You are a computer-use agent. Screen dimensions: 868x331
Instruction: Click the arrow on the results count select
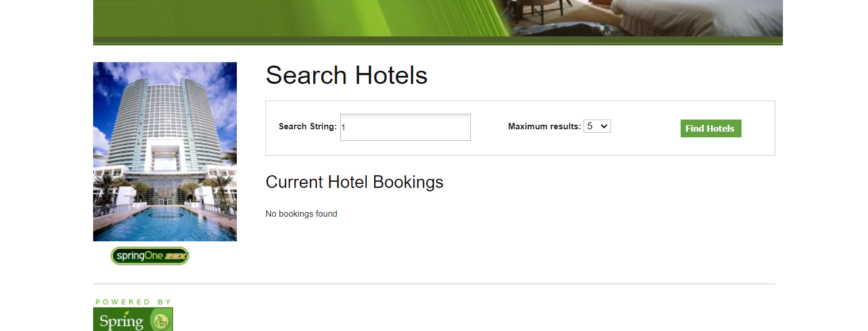[604, 126]
